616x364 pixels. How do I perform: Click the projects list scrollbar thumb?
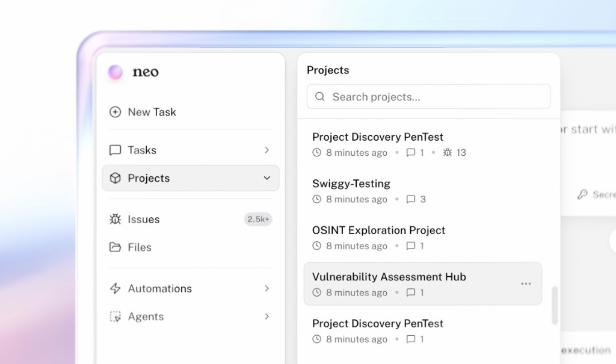tap(555, 306)
